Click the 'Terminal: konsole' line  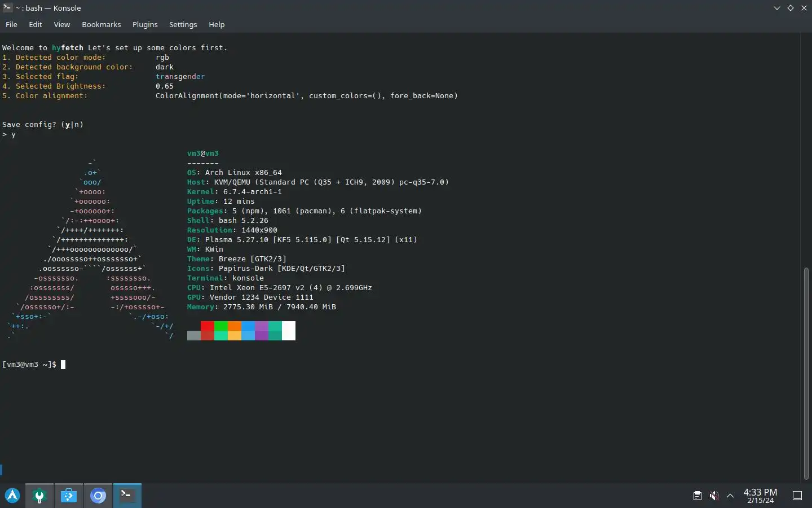point(226,278)
